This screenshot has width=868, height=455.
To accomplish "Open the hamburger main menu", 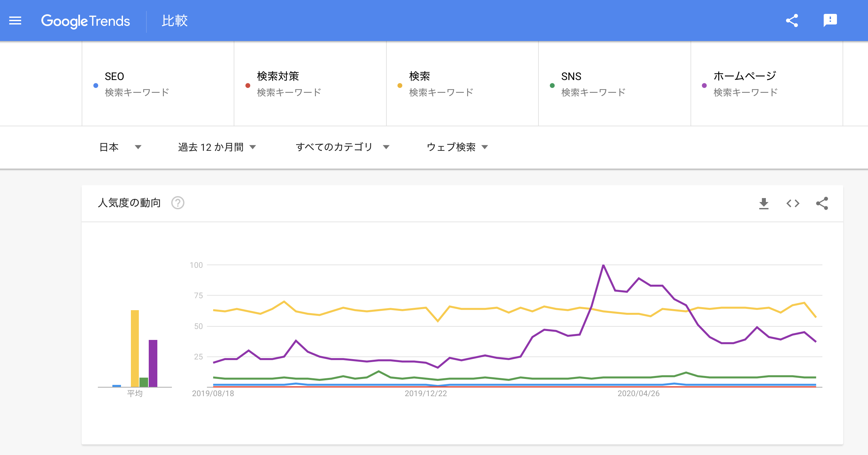I will [x=15, y=21].
